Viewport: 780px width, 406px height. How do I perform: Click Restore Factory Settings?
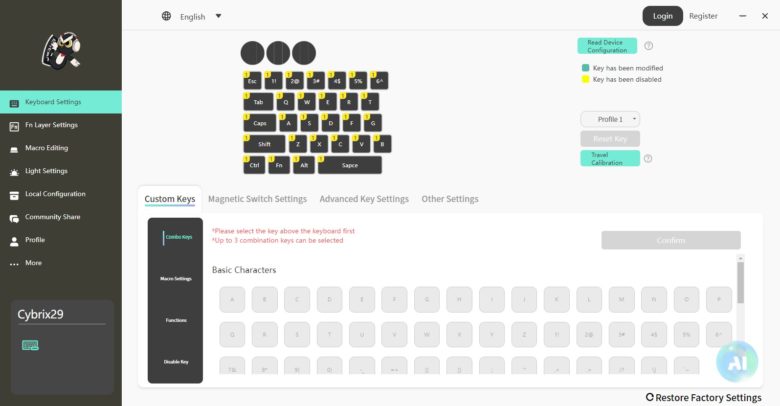[x=703, y=398]
